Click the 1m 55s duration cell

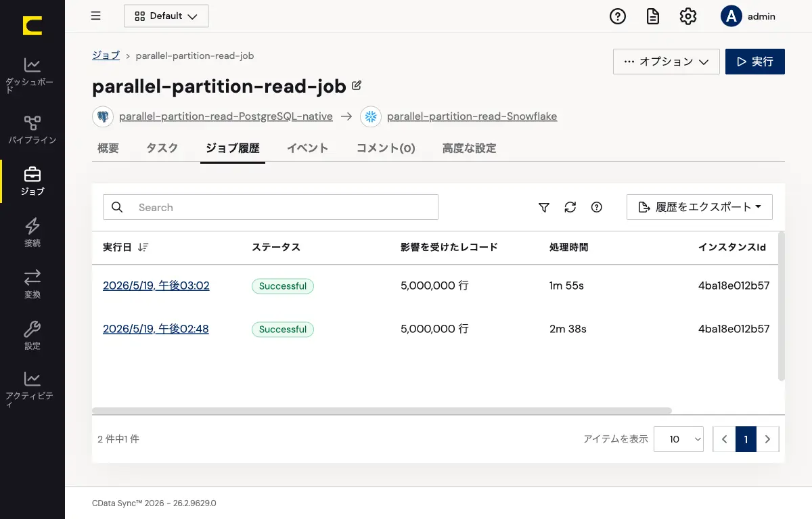coord(566,286)
